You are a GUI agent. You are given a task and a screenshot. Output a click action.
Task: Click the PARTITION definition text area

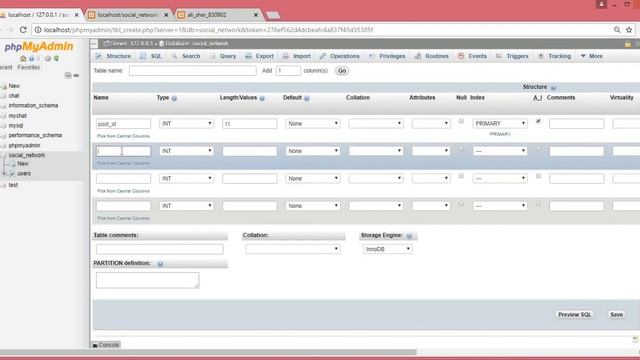(x=147, y=280)
